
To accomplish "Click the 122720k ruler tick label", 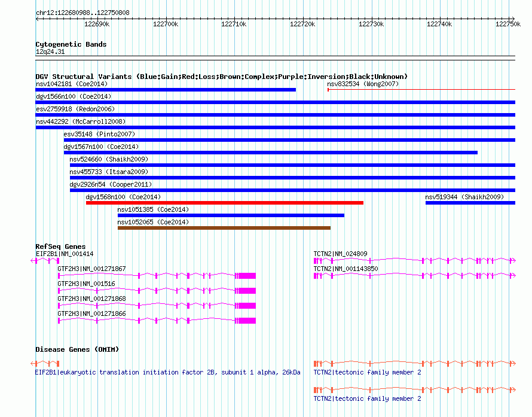I will [302, 24].
